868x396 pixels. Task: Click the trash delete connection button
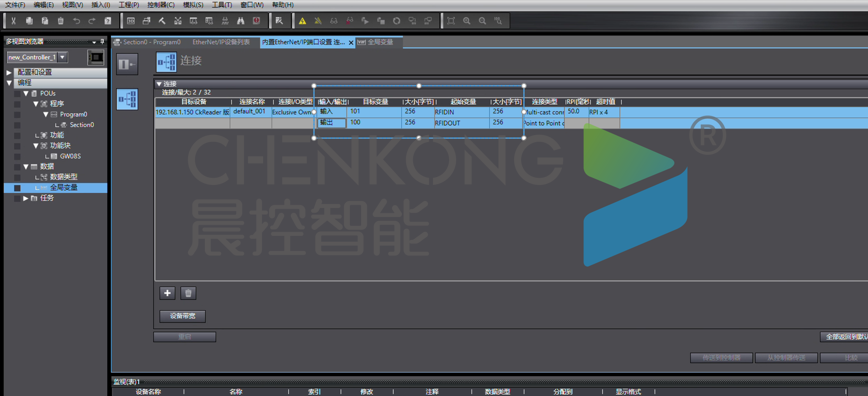pyautogui.click(x=188, y=293)
